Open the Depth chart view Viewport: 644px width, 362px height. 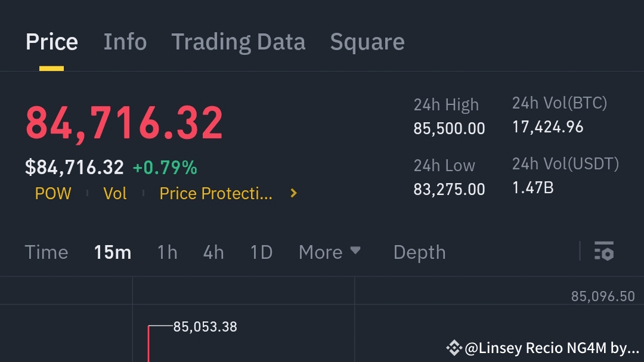(x=419, y=252)
